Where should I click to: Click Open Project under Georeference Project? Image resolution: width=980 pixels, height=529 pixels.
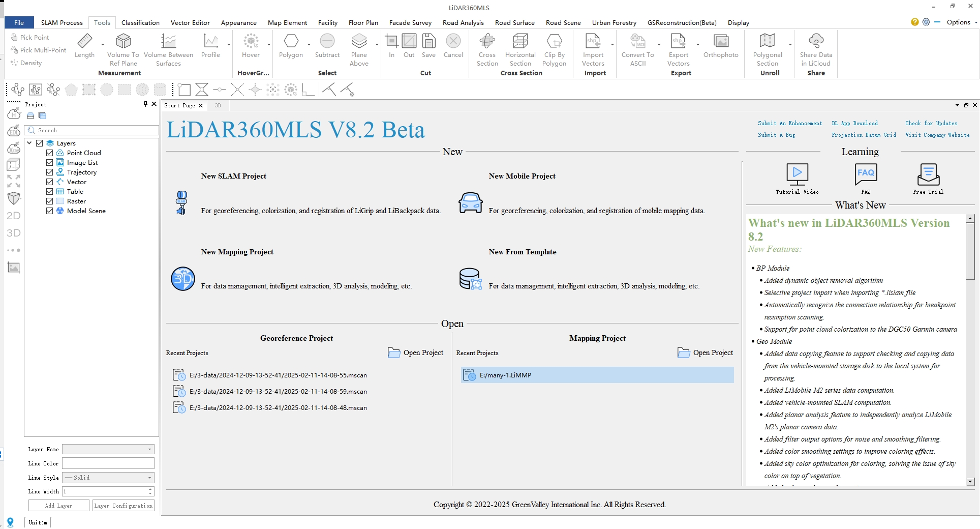tap(415, 352)
